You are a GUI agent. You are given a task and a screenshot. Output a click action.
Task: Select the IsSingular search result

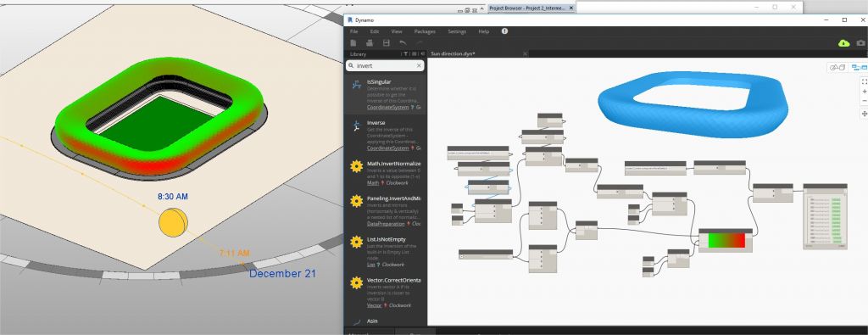386,95
